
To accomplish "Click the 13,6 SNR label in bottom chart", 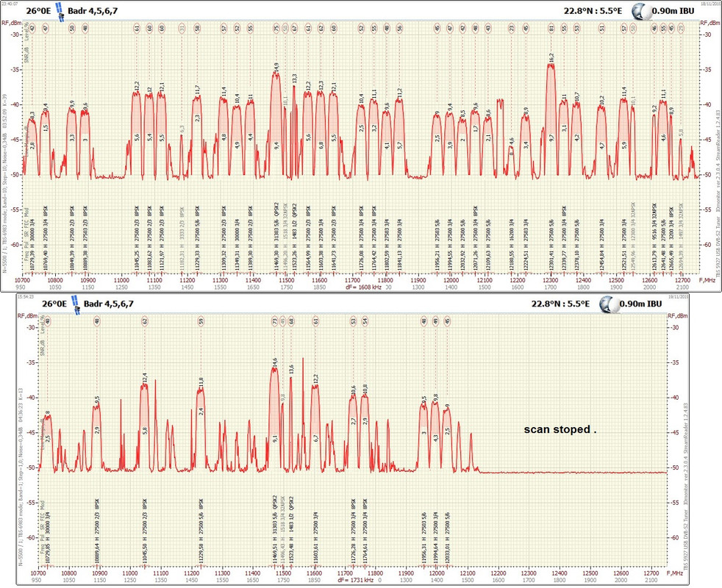I will coord(291,369).
